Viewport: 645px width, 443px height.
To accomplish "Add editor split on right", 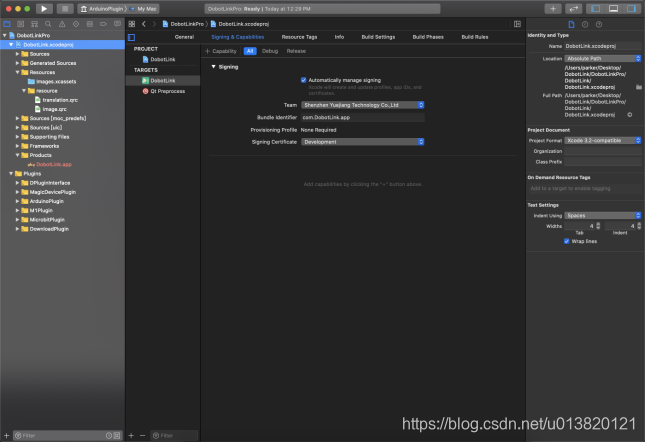I will 517,24.
